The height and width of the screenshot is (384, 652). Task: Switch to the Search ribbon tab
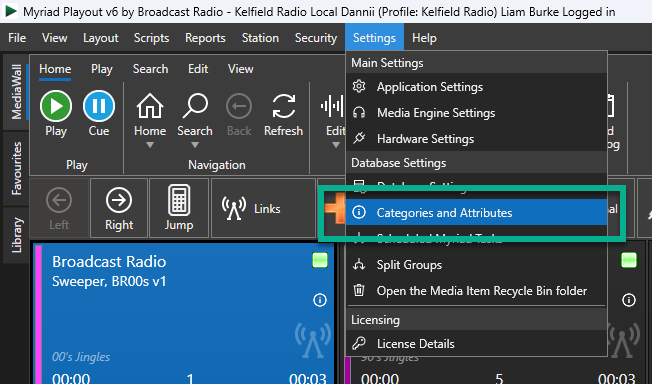[150, 69]
